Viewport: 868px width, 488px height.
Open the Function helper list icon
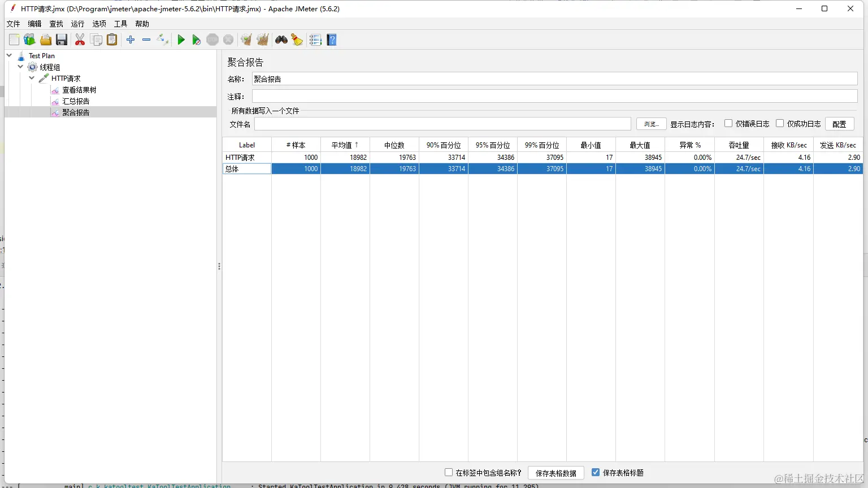tap(315, 40)
